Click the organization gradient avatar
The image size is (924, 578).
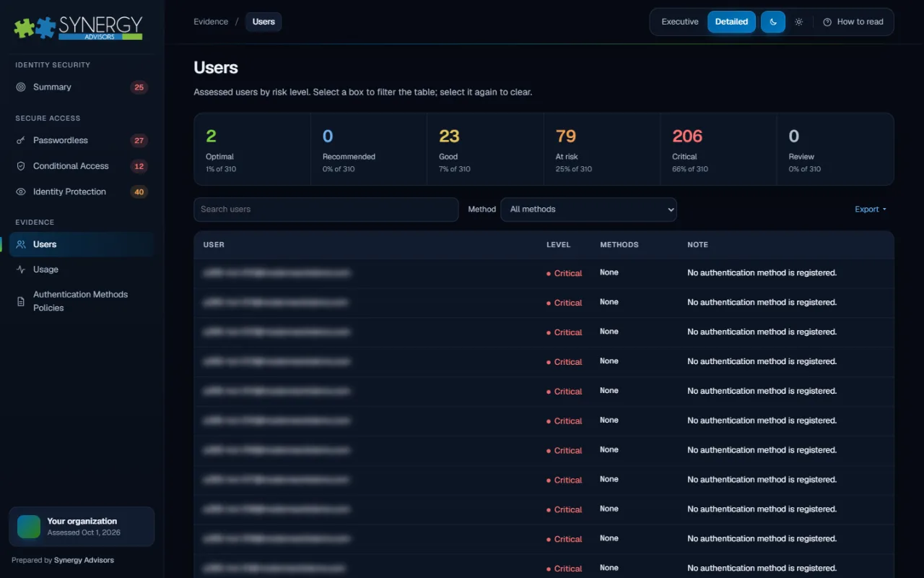pyautogui.click(x=29, y=527)
